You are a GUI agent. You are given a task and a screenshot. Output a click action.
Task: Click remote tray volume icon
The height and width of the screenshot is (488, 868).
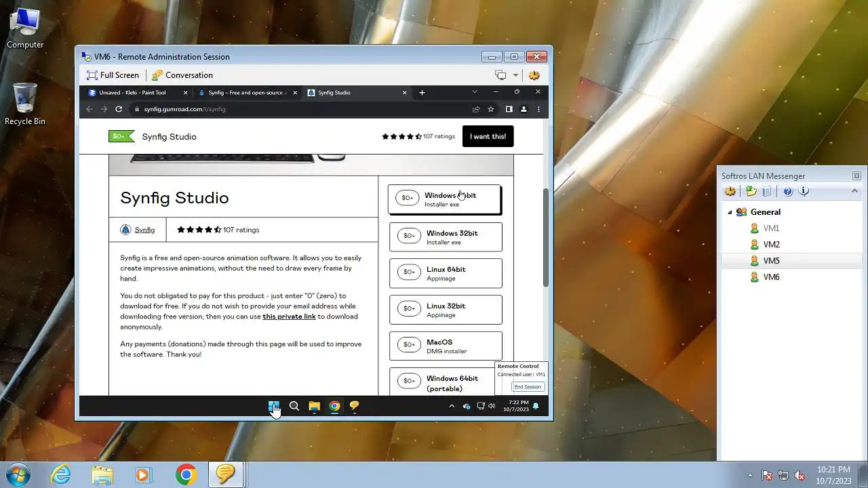(x=492, y=406)
